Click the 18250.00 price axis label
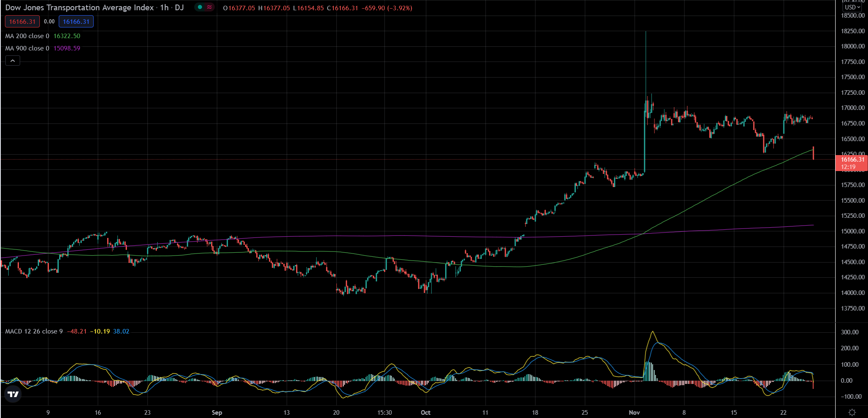The width and height of the screenshot is (868, 418). click(x=853, y=31)
